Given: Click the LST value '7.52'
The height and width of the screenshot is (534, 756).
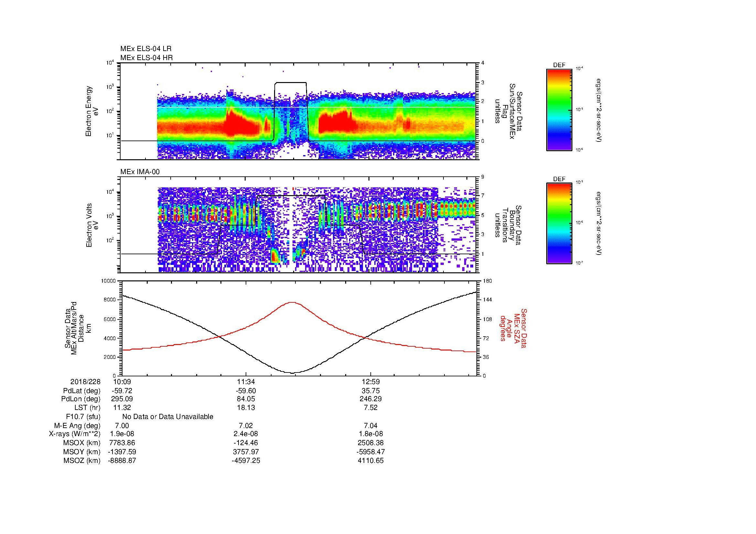Looking at the screenshot, I should (371, 408).
